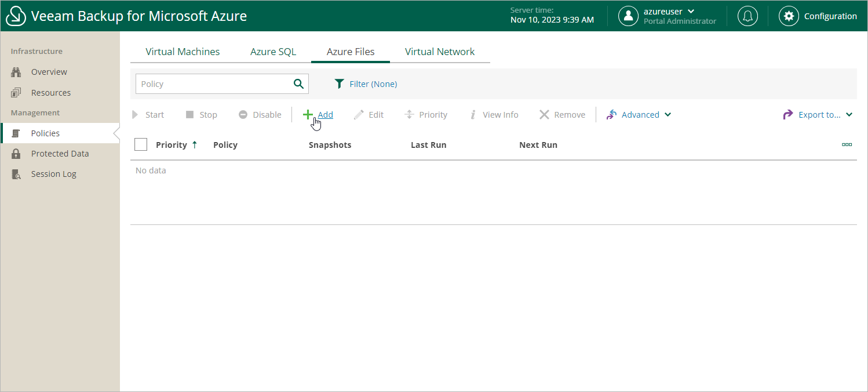The width and height of the screenshot is (868, 392).
Task: Open the notifications bell icon
Action: pos(747,16)
